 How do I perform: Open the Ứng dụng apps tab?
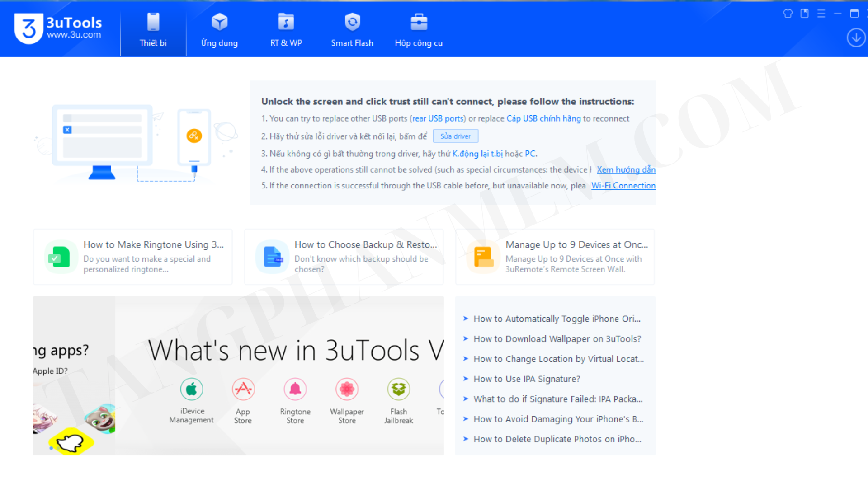pos(219,29)
